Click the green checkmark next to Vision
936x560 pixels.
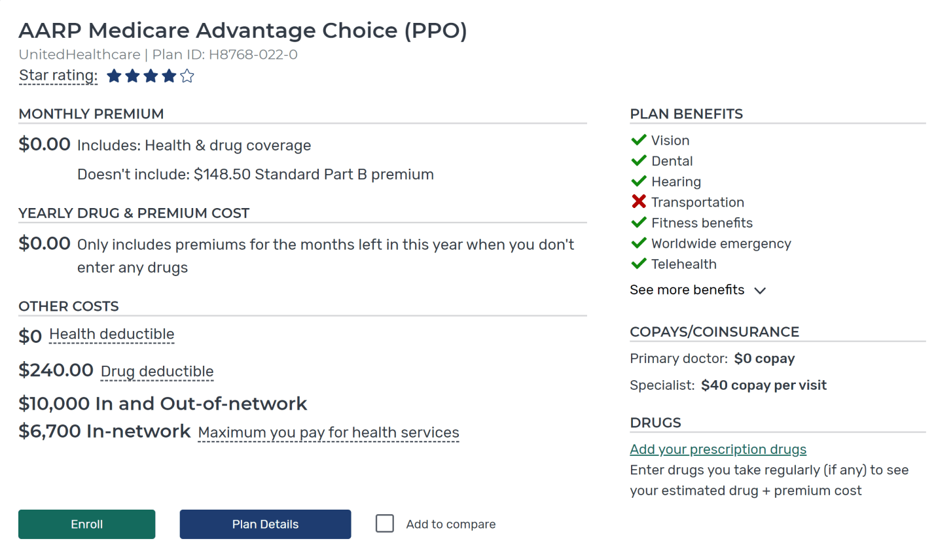coord(639,139)
